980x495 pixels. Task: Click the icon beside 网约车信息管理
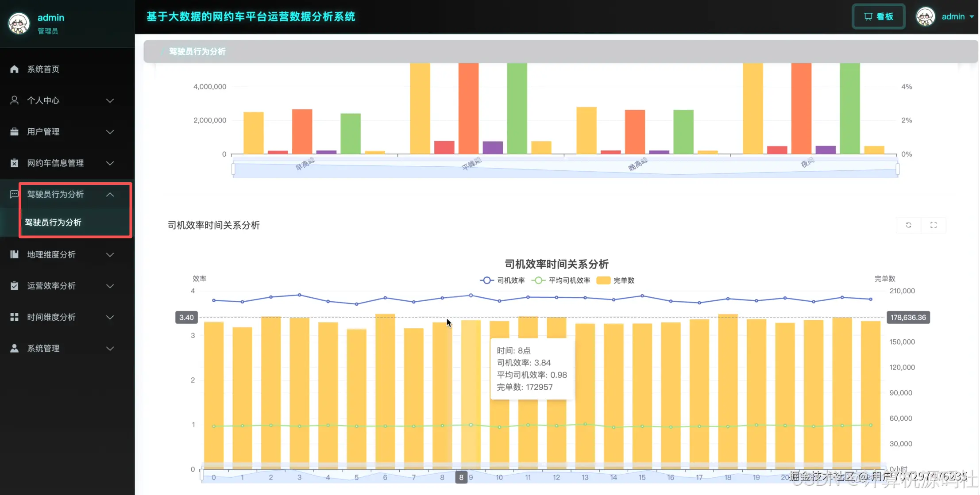[14, 163]
